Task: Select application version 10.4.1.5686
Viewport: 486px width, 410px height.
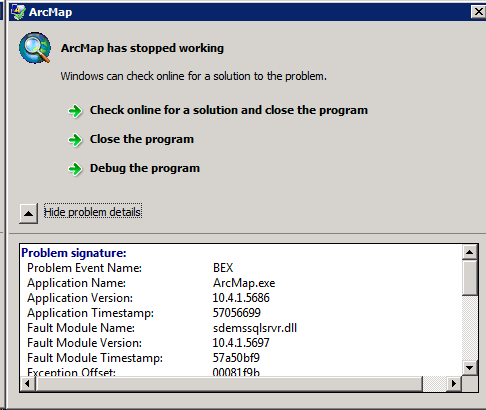Action: (x=241, y=298)
